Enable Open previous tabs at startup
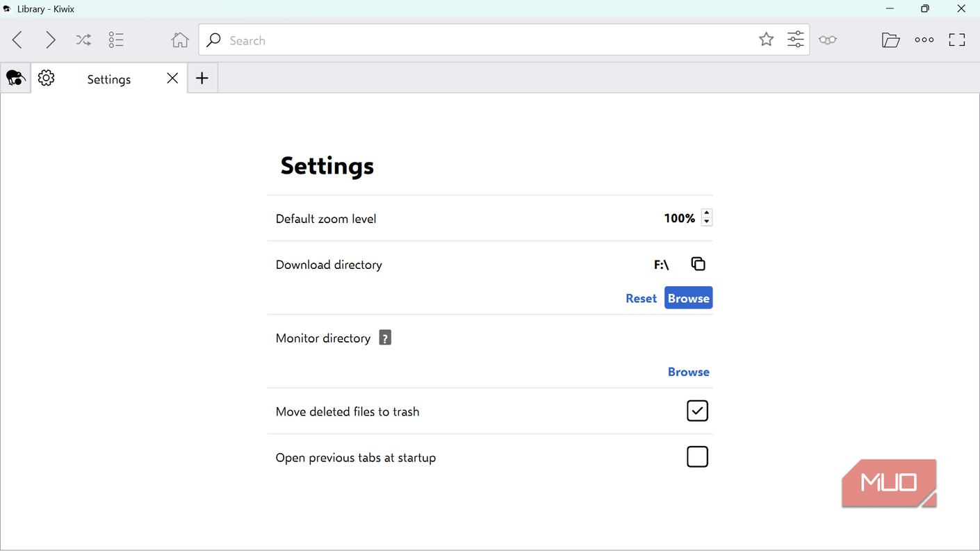Screen dimensions: 980x551 tap(697, 457)
